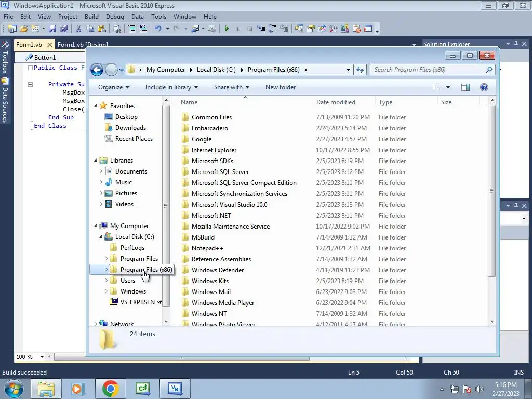Click Save floppy icon in VB toolbar
The height and width of the screenshot is (399, 532).
pos(52,29)
